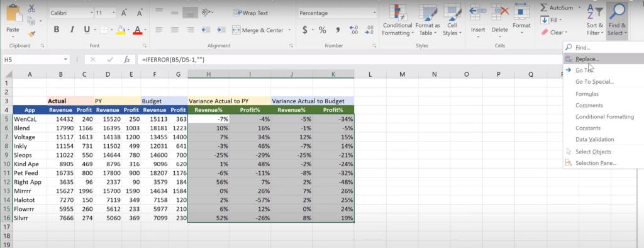
Task: Click the Insert Function fx icon
Action: click(x=127, y=60)
